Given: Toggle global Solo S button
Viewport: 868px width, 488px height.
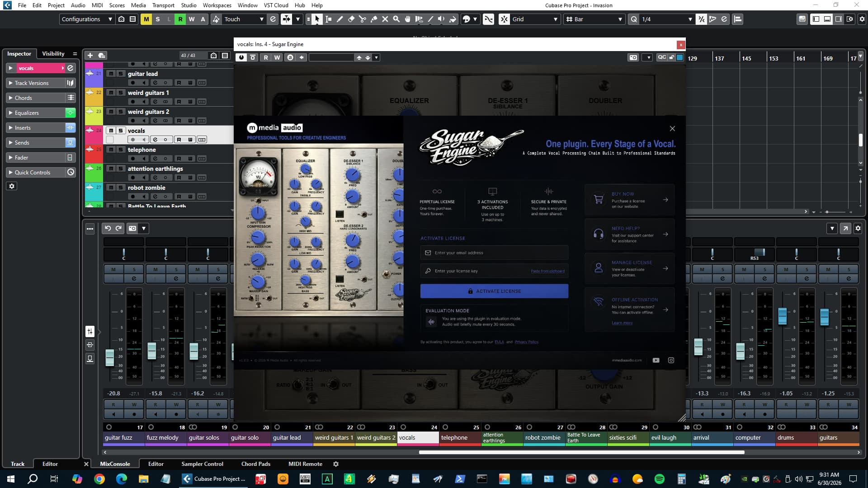Looking at the screenshot, I should (157, 19).
